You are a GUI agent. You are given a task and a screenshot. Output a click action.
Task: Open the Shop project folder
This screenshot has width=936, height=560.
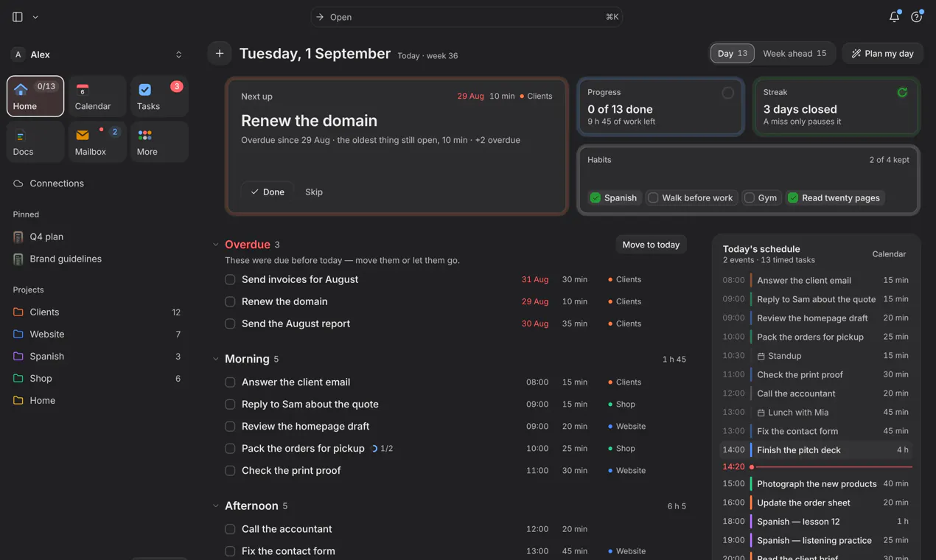pyautogui.click(x=96, y=378)
